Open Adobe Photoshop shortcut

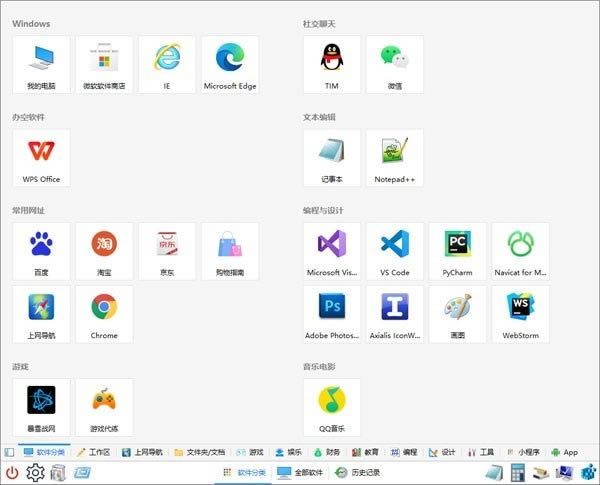coord(333,314)
